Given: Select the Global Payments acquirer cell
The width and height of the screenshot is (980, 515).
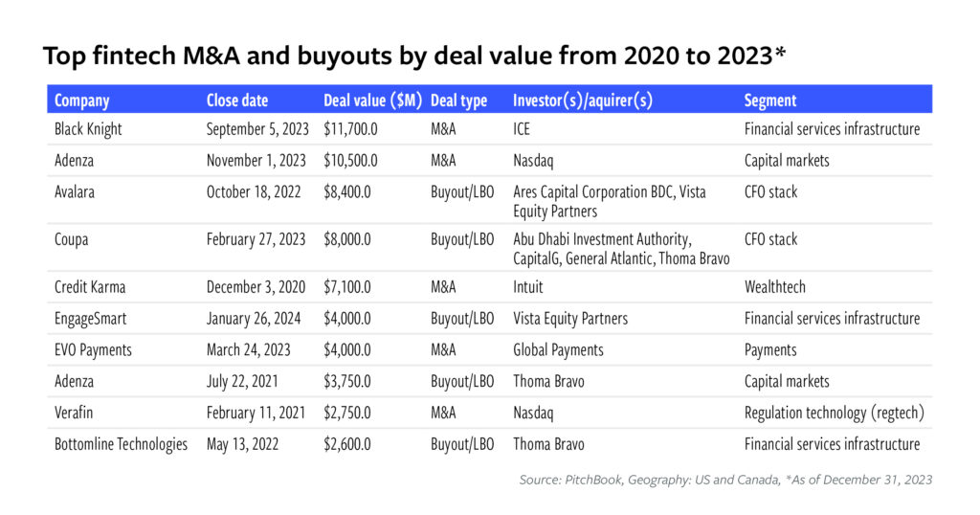Looking at the screenshot, I should click(558, 349).
